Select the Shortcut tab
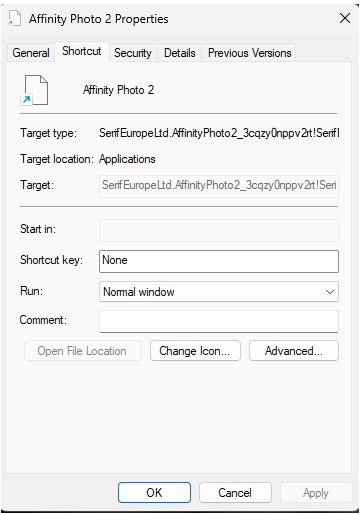Image resolution: width=361 pixels, height=514 pixels. pos(82,51)
